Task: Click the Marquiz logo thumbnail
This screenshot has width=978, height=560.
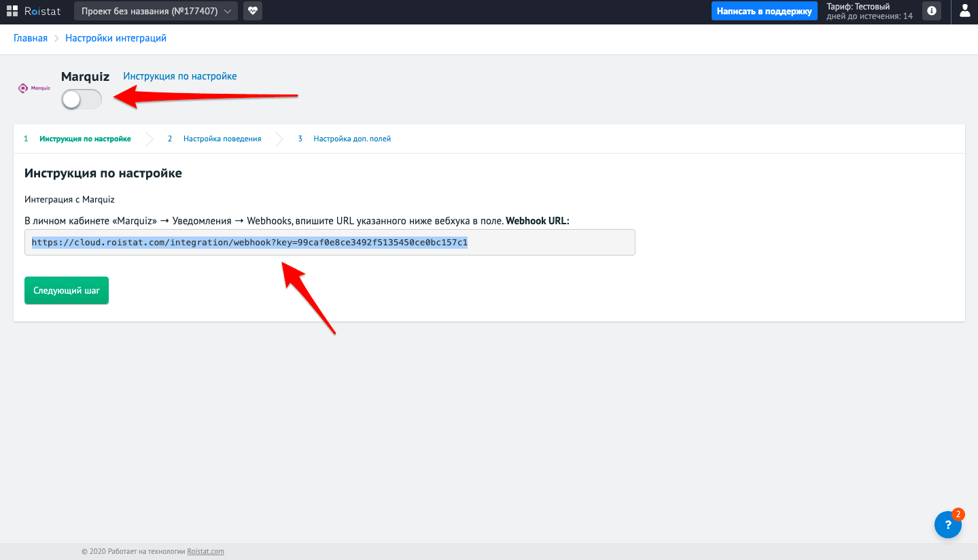Action: click(x=34, y=88)
